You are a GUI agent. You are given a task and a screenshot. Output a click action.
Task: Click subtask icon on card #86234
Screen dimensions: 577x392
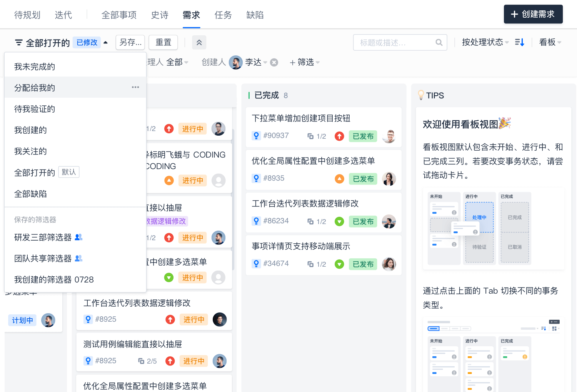pyautogui.click(x=310, y=221)
